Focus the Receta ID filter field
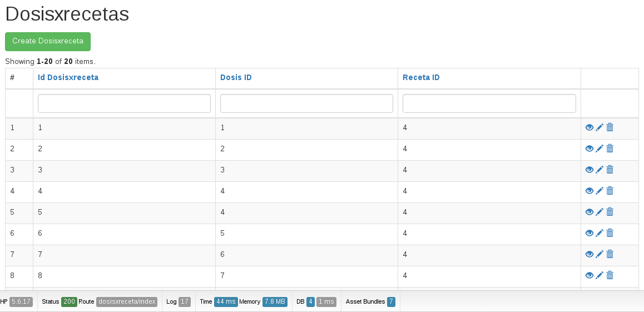644x312 pixels. pyautogui.click(x=489, y=103)
